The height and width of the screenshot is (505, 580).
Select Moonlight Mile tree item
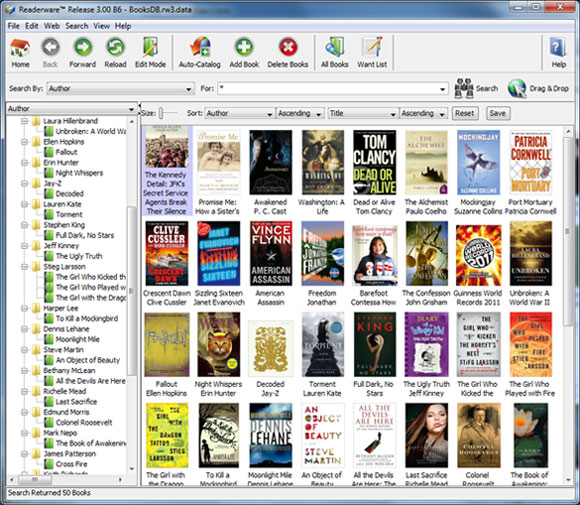pyautogui.click(x=78, y=339)
